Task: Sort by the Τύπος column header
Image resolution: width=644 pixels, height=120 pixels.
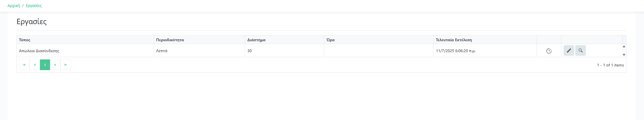Action: pos(25,40)
